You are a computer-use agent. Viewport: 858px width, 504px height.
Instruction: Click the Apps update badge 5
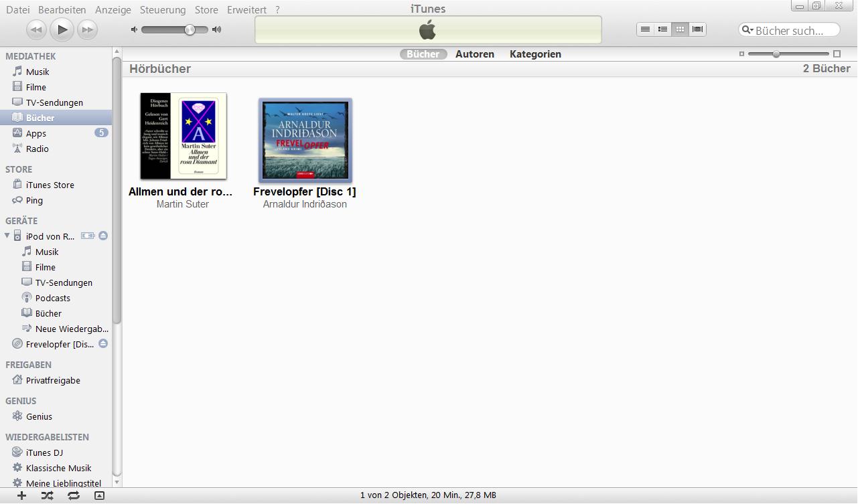coord(101,133)
